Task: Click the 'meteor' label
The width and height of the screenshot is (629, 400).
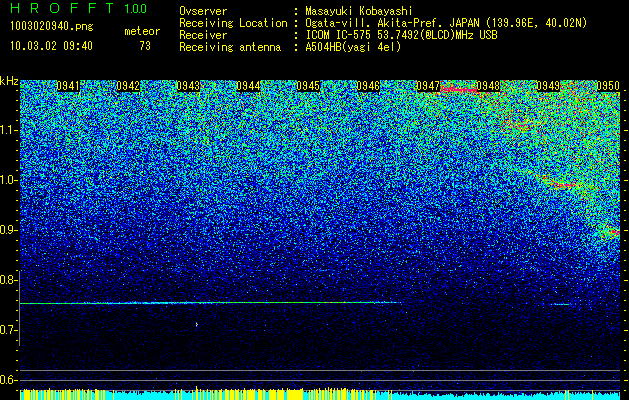Action: tap(142, 31)
